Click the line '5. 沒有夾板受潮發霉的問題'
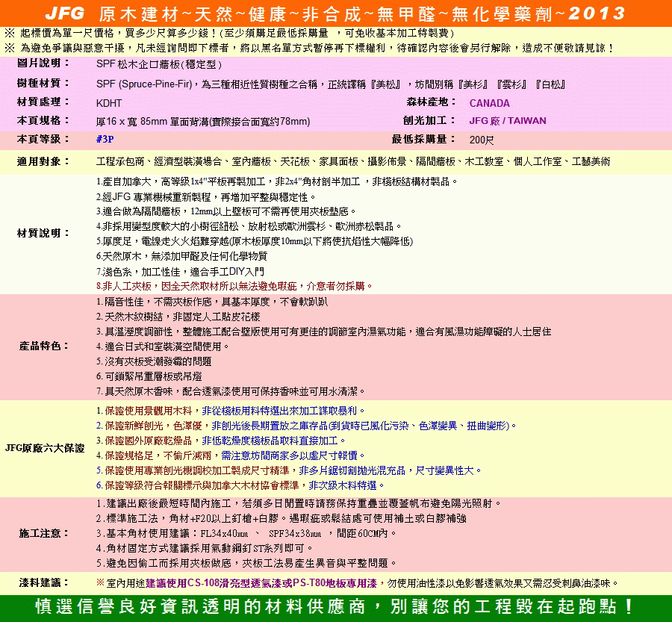This screenshot has height=622, width=672. [x=154, y=362]
